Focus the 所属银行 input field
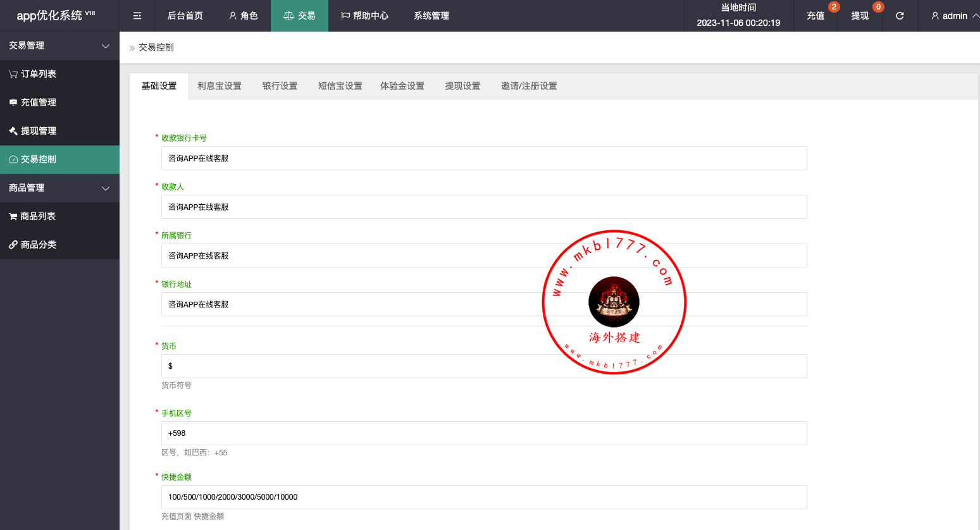The width and height of the screenshot is (980, 530). (484, 256)
